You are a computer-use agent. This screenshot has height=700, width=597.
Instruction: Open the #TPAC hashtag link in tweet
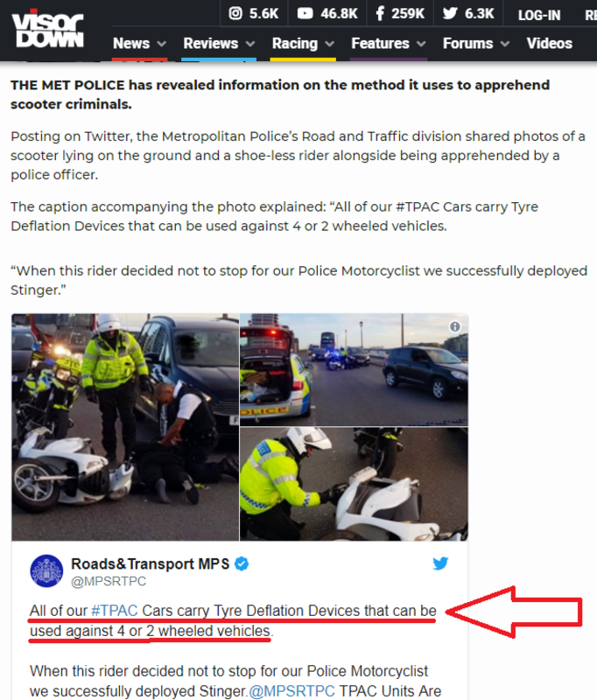[115, 610]
